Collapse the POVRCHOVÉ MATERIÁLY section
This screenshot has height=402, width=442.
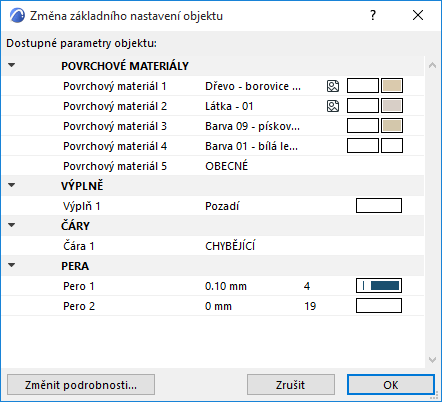point(12,65)
